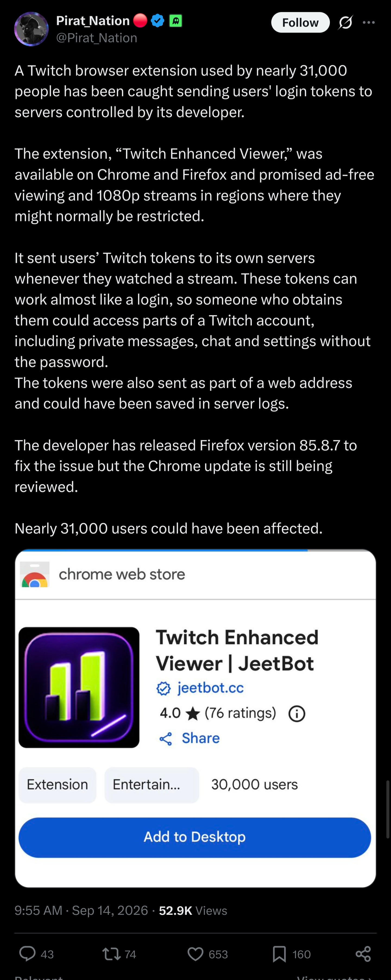Follow the Pirat_Nation account
Image resolution: width=391 pixels, height=980 pixels.
tap(300, 23)
